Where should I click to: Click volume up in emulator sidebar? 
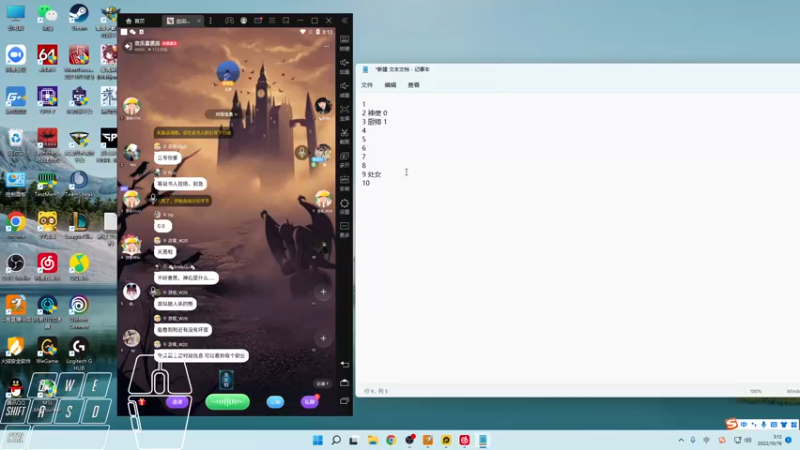[x=344, y=65]
